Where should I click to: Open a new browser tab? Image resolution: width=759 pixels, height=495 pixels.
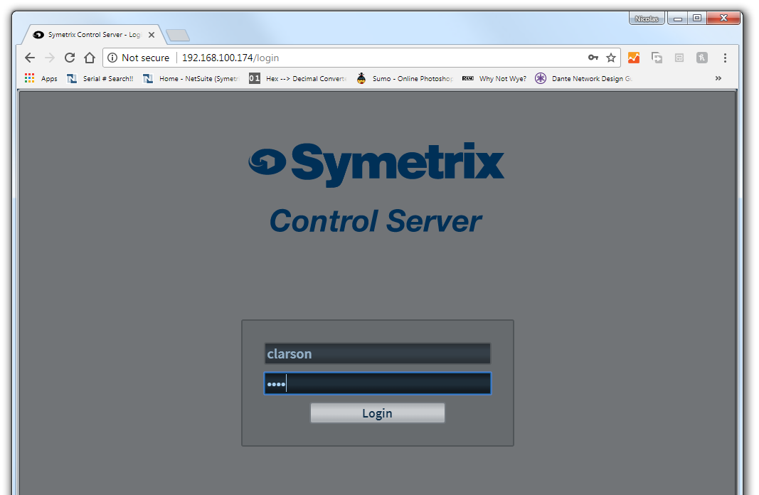[x=178, y=35]
